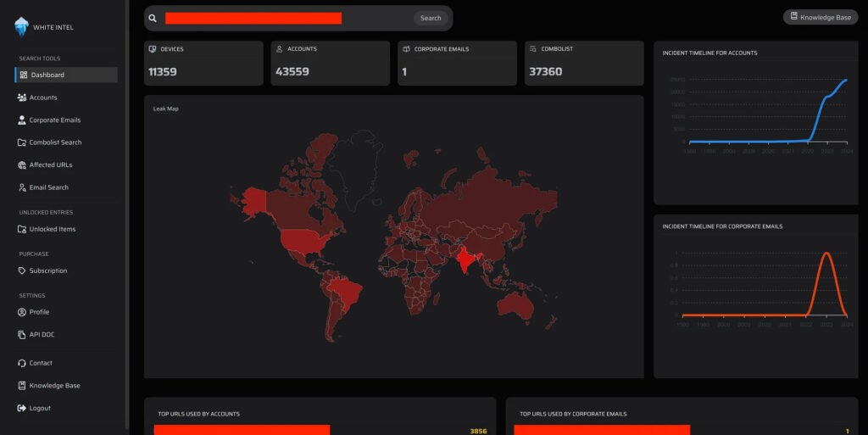Click the White Intel iceberg logo
Viewport: 868px width, 435px height.
point(21,26)
